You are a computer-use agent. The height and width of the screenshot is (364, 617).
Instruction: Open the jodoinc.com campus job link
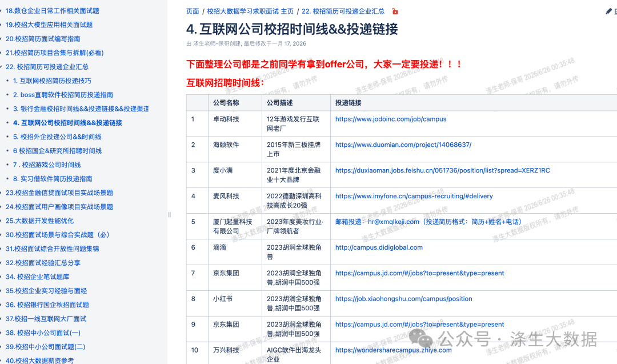(x=391, y=119)
